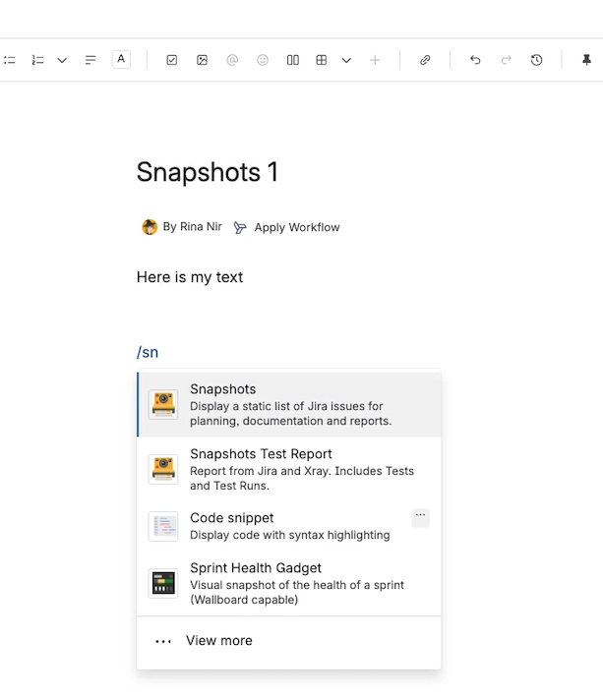Image resolution: width=603 pixels, height=700 pixels.
Task: Expand table options chevron
Action: [346, 60]
